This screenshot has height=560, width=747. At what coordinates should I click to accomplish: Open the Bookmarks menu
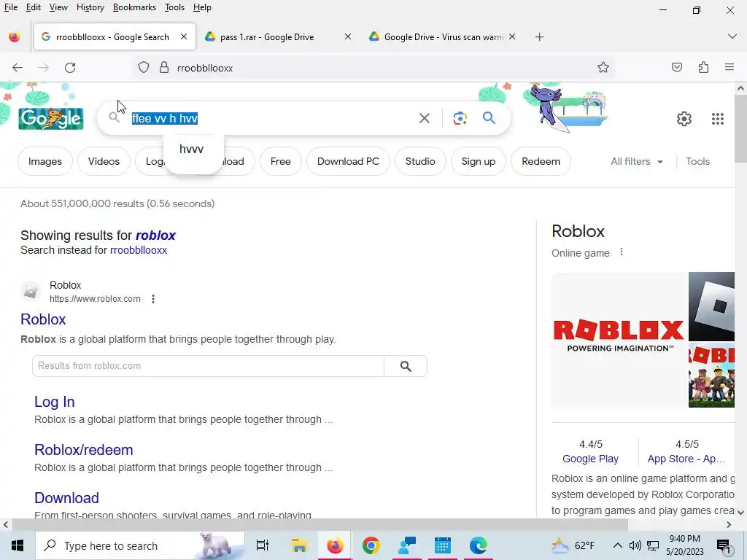pyautogui.click(x=134, y=7)
